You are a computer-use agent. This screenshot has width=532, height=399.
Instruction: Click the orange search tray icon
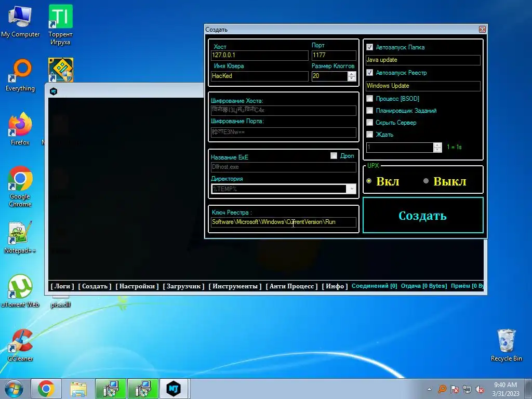click(x=442, y=389)
